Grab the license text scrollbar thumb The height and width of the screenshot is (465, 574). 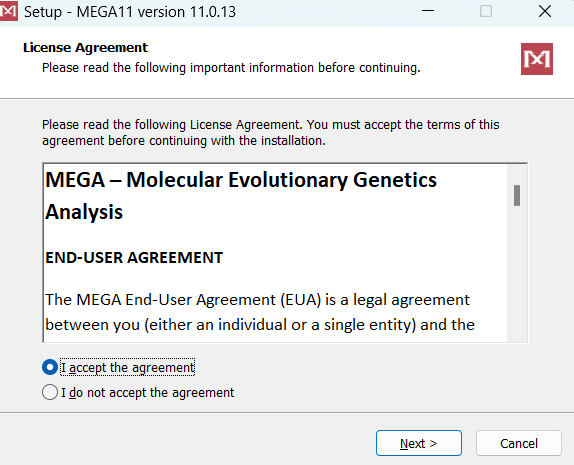(517, 196)
